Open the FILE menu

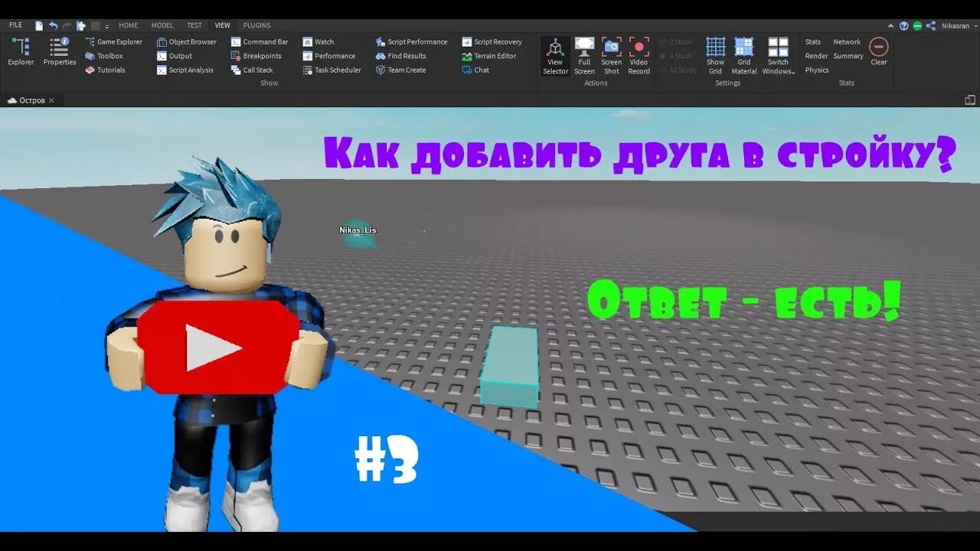[15, 25]
